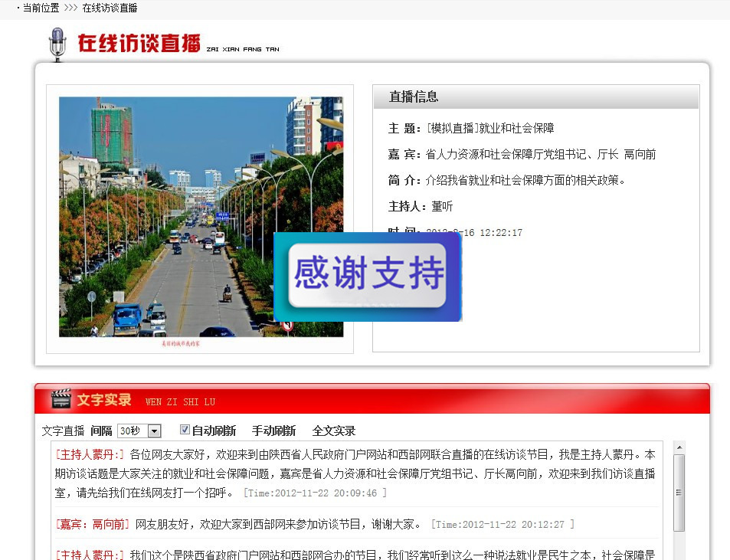Image resolution: width=730 pixels, height=560 pixels.
Task: Click the street photo thumbnail
Action: (201, 217)
